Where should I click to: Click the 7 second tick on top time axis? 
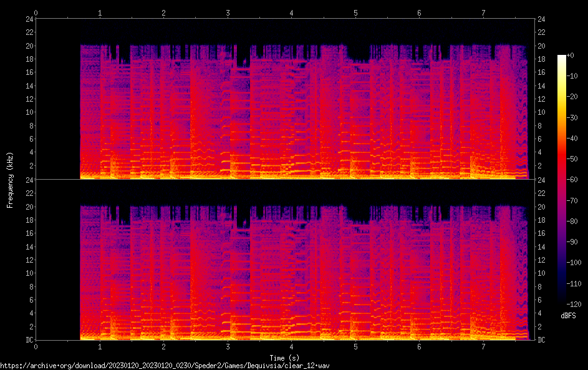(483, 12)
